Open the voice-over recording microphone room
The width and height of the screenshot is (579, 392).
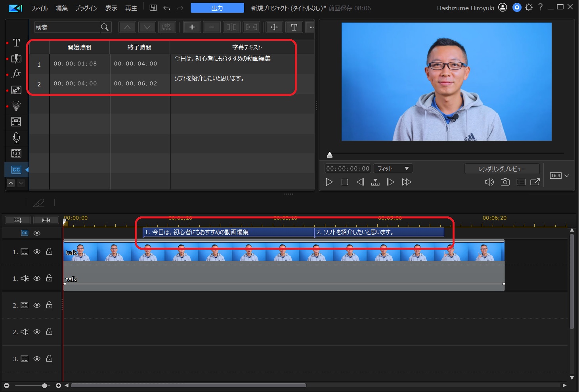click(x=16, y=138)
